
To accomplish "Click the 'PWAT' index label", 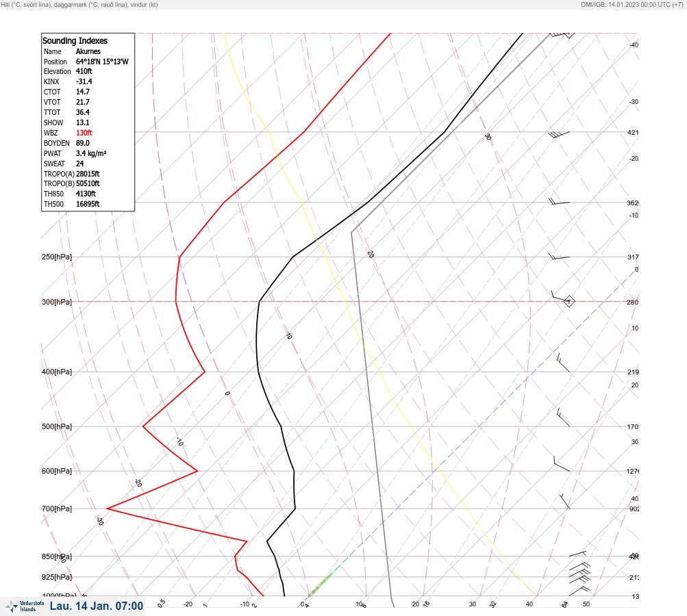I will (x=52, y=153).
